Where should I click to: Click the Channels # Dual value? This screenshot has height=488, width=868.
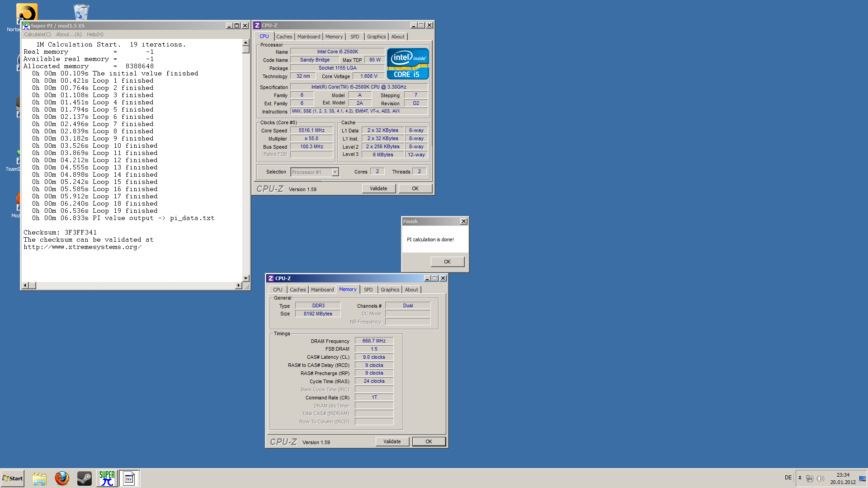[x=408, y=305]
